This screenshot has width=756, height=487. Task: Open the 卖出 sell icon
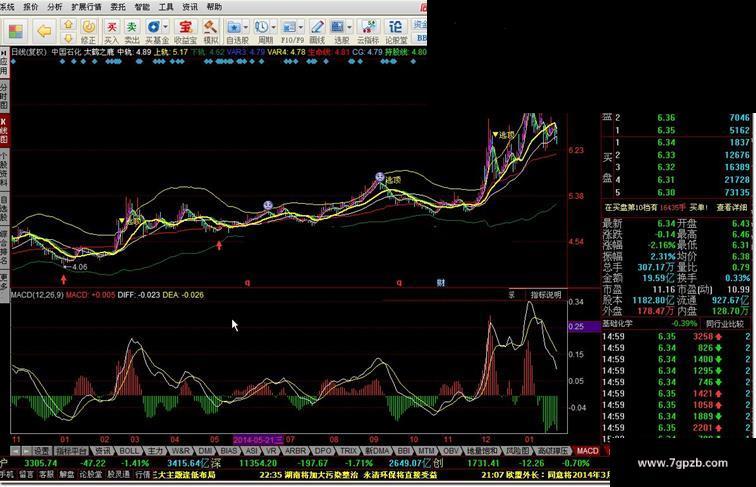pos(132,31)
